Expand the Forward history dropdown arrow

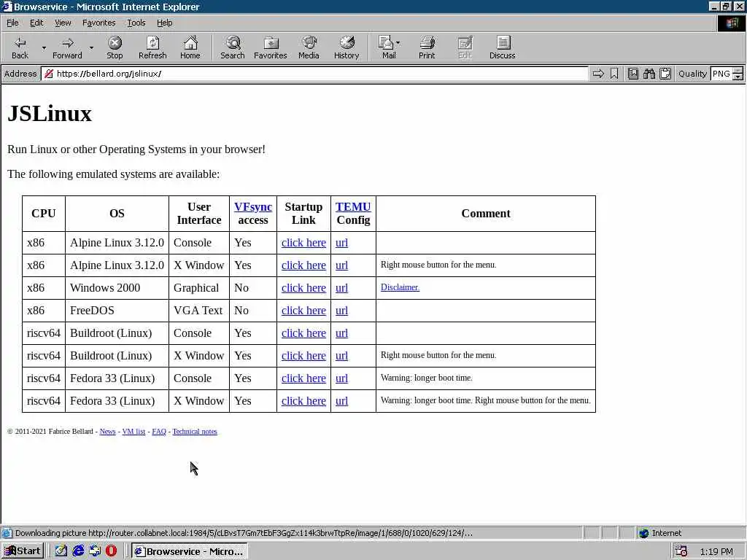[91, 47]
